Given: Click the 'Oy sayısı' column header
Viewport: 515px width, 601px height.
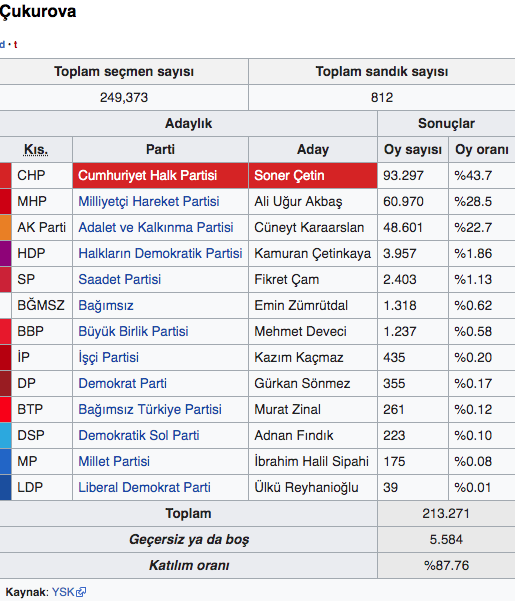Looking at the screenshot, I should 413,149.
